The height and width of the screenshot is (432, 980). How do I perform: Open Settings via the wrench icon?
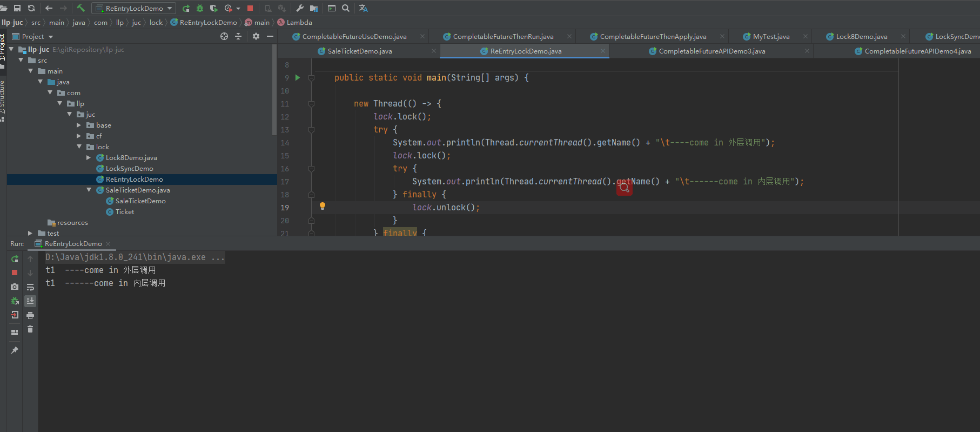(300, 8)
